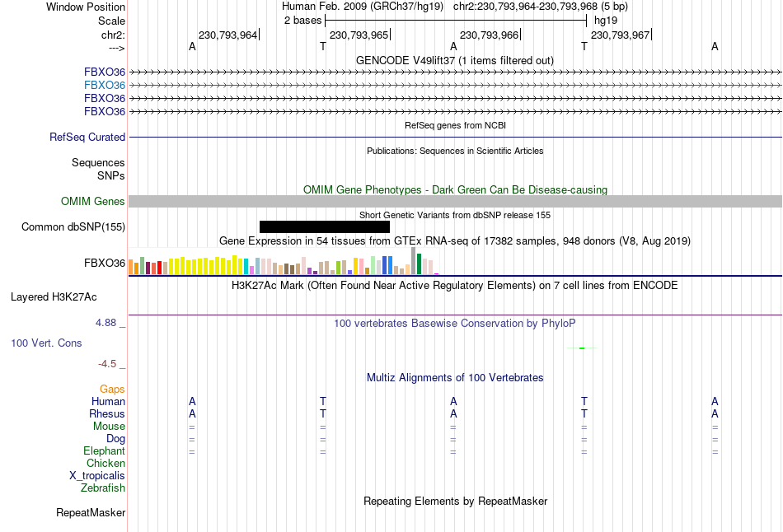Open the RefSeq Curated track label
783x532 pixels.
click(x=87, y=137)
